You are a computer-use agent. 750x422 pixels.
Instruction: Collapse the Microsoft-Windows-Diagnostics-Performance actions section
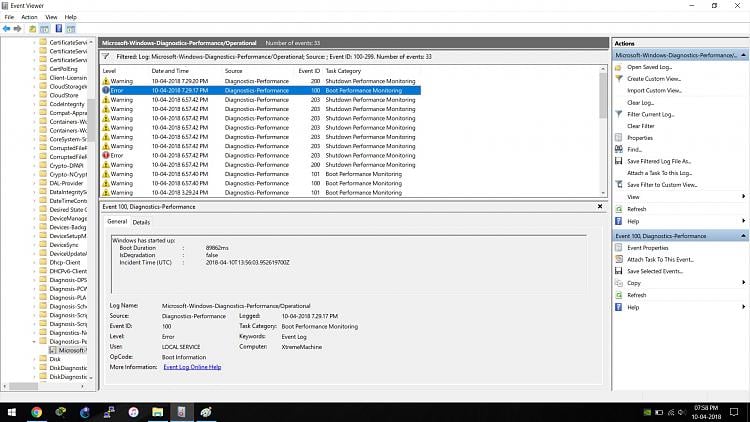[x=743, y=55]
